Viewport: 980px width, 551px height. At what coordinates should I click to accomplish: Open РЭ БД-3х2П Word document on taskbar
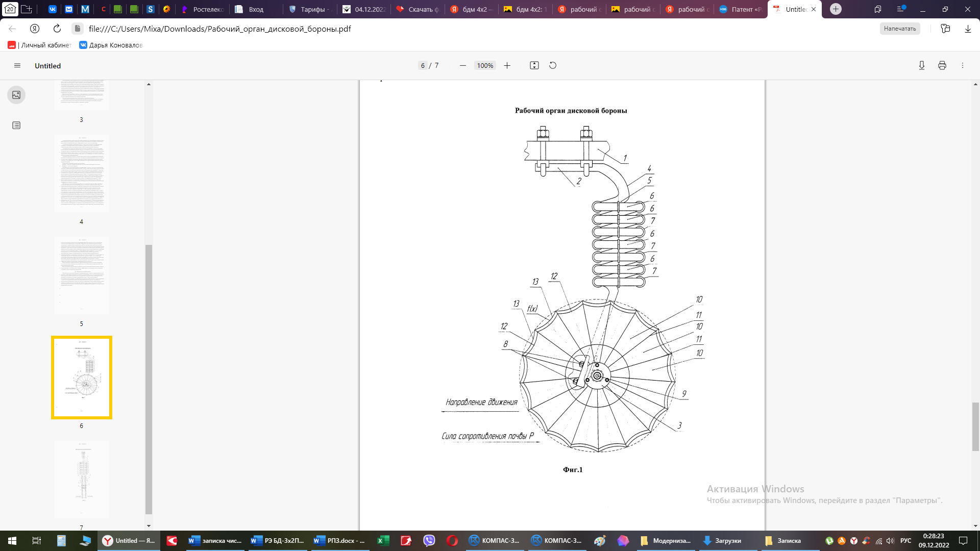click(x=278, y=541)
